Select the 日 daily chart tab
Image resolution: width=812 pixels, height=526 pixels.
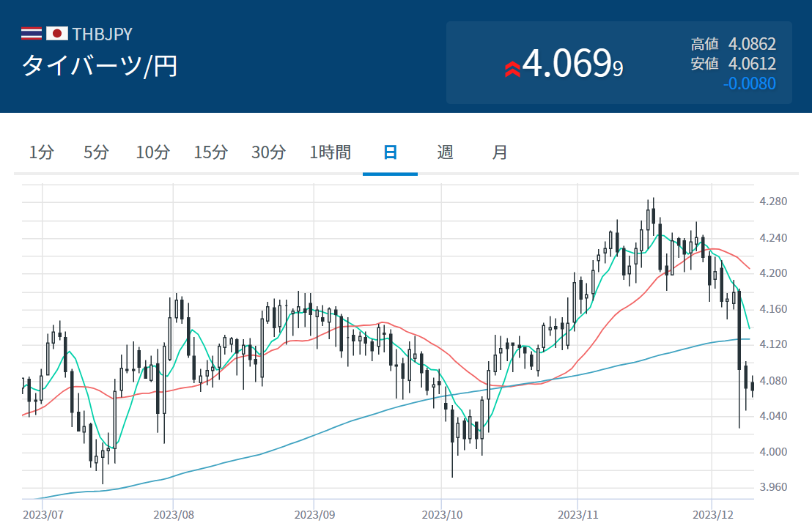pos(390,152)
